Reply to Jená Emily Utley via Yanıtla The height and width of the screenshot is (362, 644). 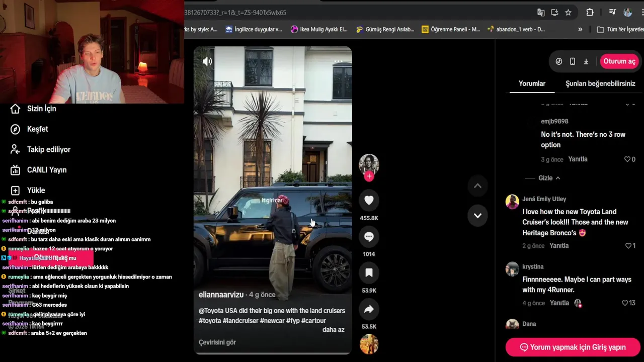point(559,246)
